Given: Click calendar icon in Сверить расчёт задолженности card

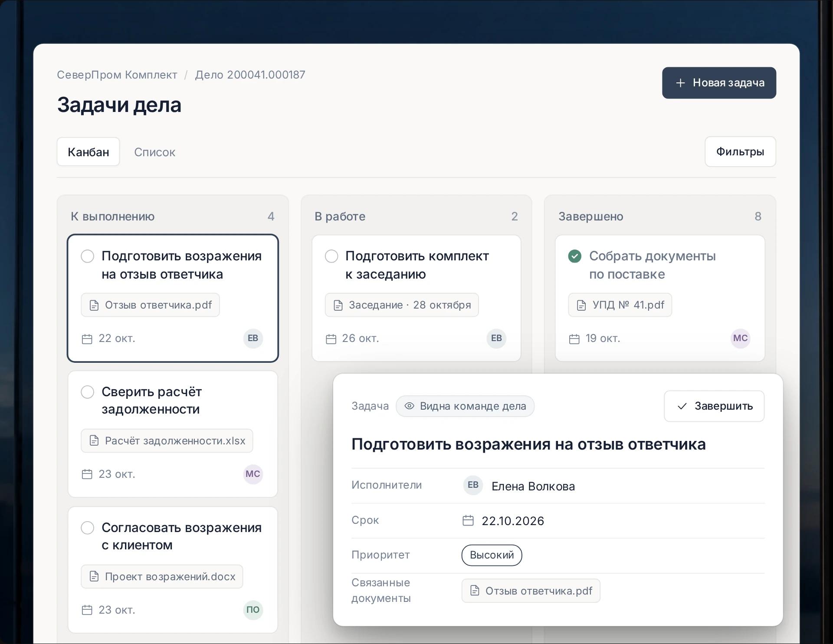Looking at the screenshot, I should click(87, 474).
